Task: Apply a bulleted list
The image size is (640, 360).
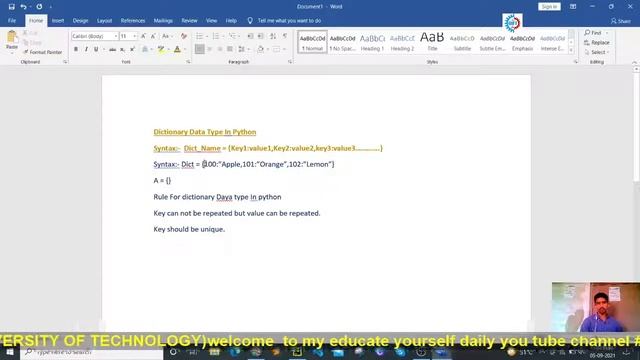Action: coord(200,36)
